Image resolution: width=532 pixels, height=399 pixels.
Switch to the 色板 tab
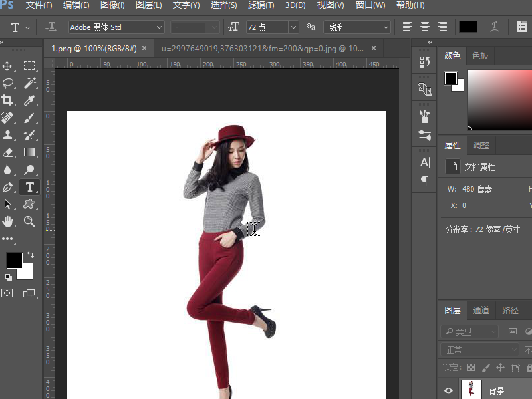pos(480,56)
